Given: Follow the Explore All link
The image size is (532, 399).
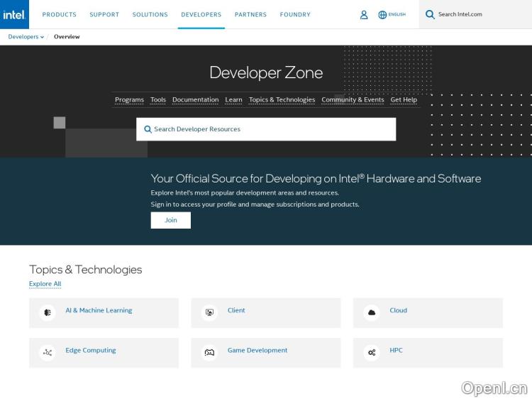Looking at the screenshot, I should [45, 284].
